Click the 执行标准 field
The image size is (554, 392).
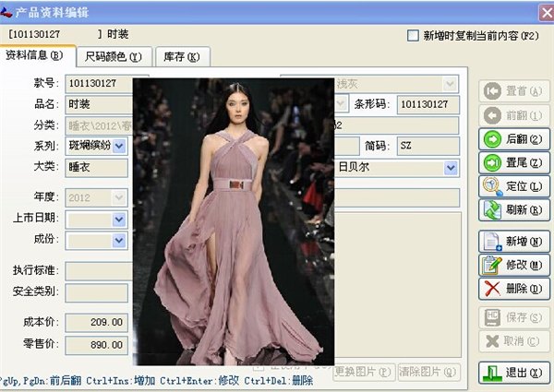[99, 271]
